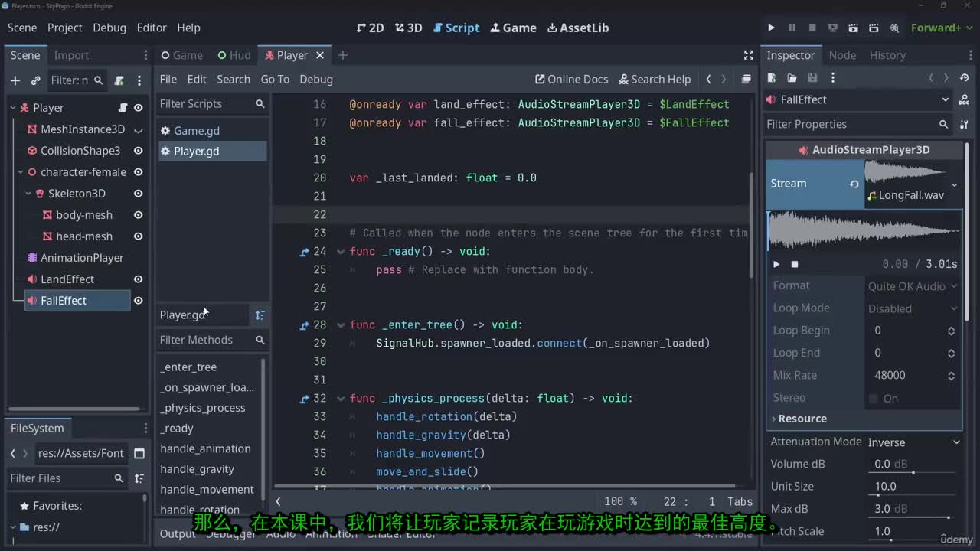Click Search Help
The width and height of the screenshot is (980, 551).
click(x=655, y=79)
